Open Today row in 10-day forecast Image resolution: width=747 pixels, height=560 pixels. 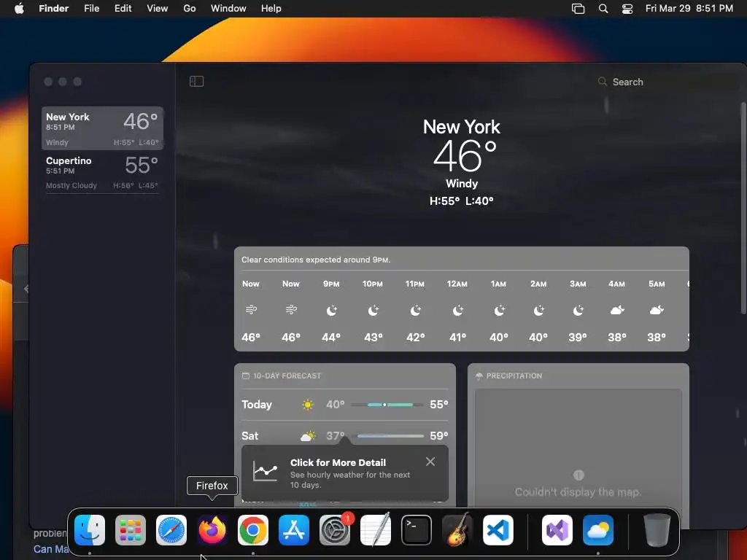tap(345, 404)
